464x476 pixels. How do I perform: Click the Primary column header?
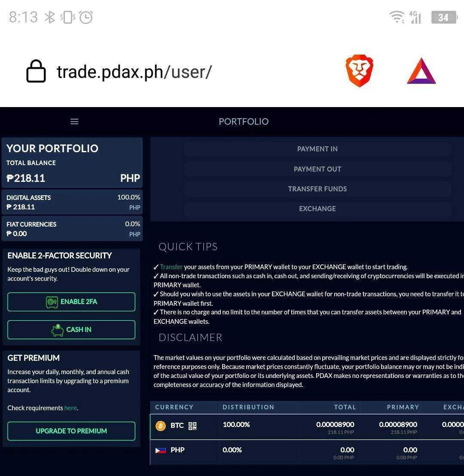(403, 407)
